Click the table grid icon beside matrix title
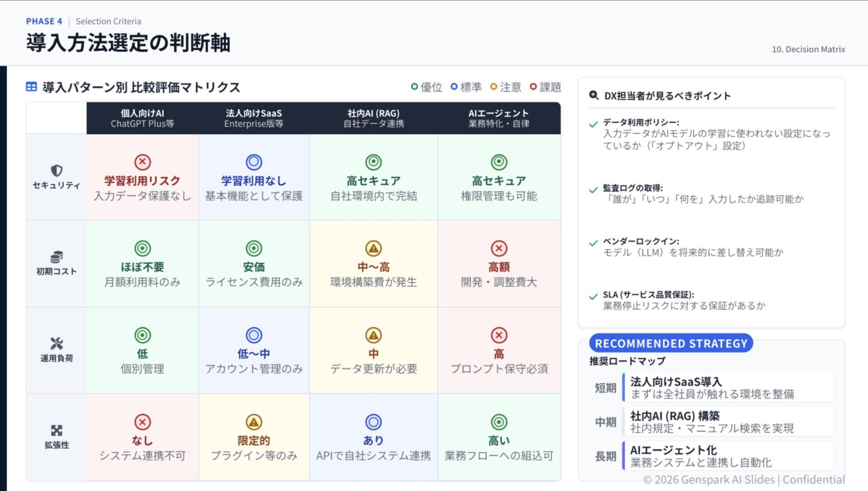The width and height of the screenshot is (868, 491). pos(31,87)
